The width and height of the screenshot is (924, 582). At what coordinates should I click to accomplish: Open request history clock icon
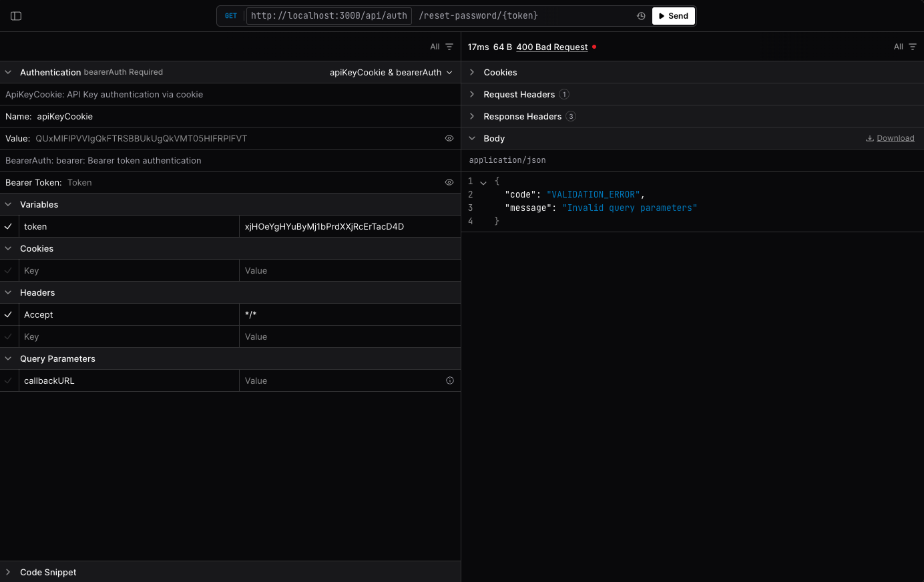pyautogui.click(x=641, y=16)
